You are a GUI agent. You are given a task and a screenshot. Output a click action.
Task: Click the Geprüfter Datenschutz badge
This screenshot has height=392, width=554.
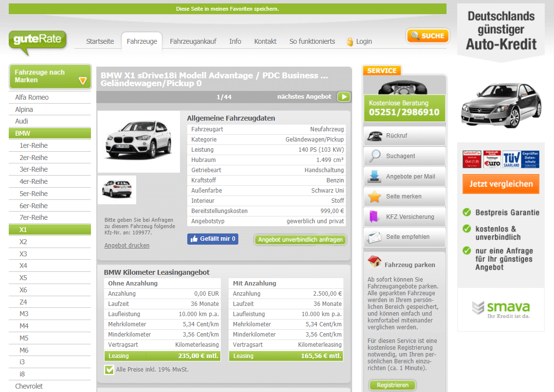530,159
